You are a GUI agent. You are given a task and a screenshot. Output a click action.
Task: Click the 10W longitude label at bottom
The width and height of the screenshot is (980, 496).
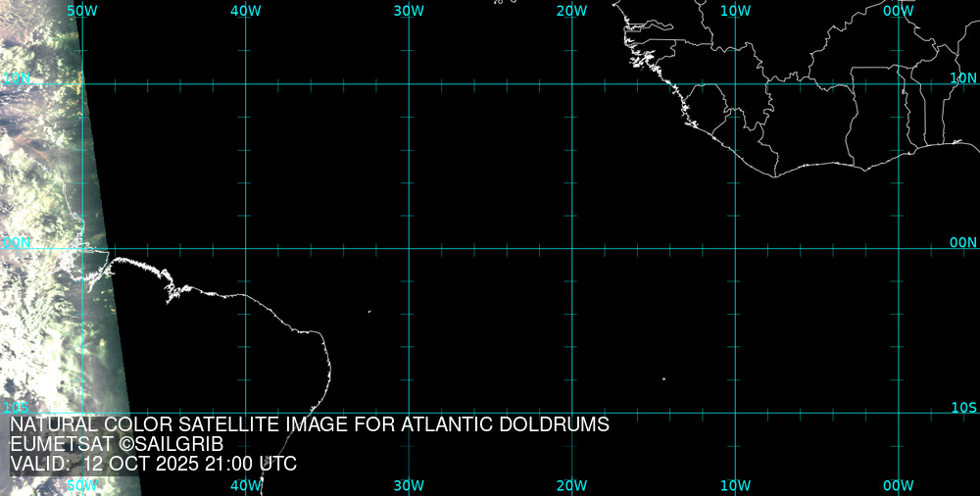[x=735, y=485]
